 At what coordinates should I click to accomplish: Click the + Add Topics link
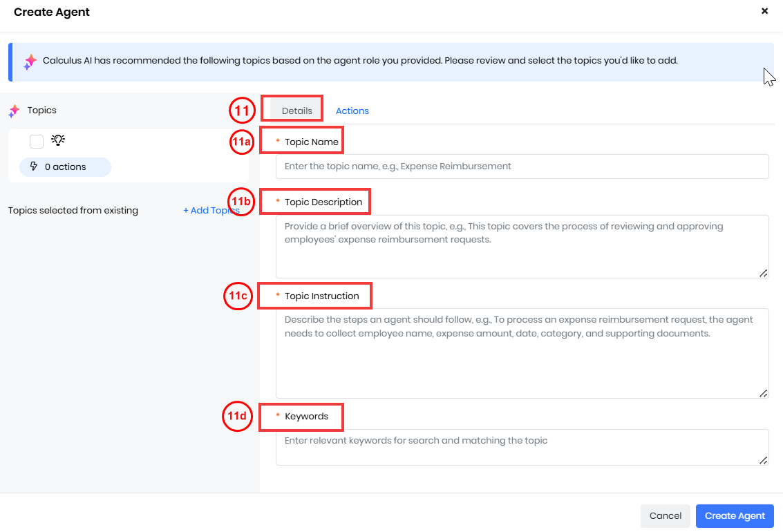point(211,211)
